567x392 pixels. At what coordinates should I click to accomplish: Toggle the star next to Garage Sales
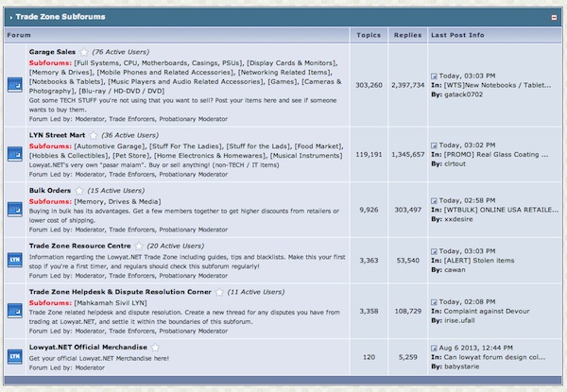pyautogui.click(x=84, y=51)
